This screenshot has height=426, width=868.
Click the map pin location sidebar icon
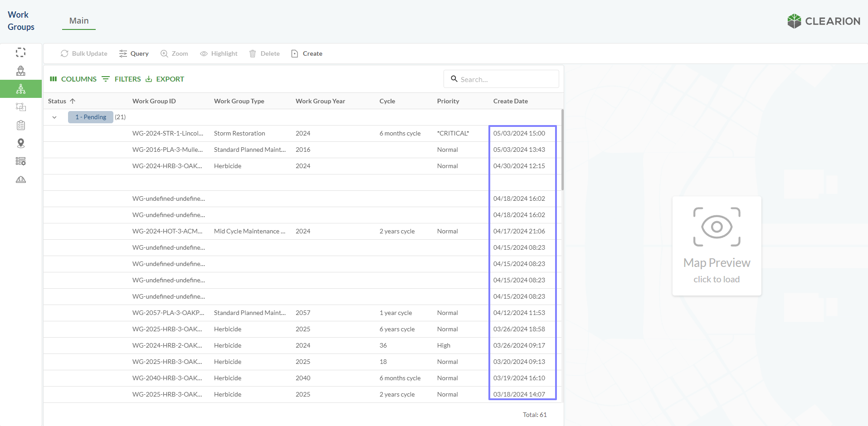[x=20, y=143]
